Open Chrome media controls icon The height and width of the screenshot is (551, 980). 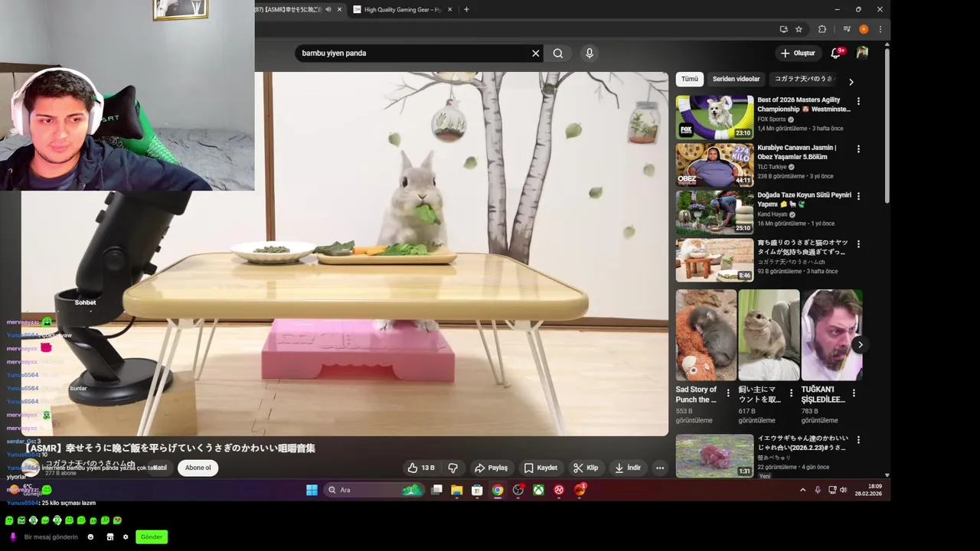846,29
